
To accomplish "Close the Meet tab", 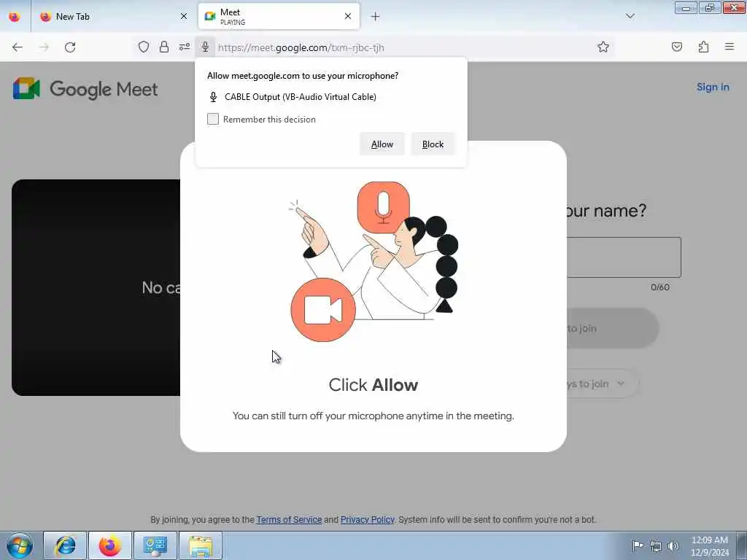I will click(x=348, y=17).
